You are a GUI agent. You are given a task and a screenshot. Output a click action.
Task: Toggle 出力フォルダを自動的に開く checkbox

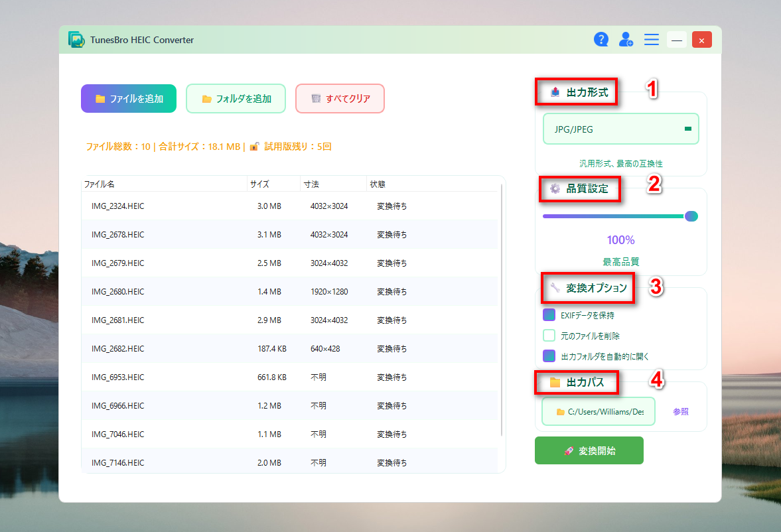pyautogui.click(x=549, y=356)
